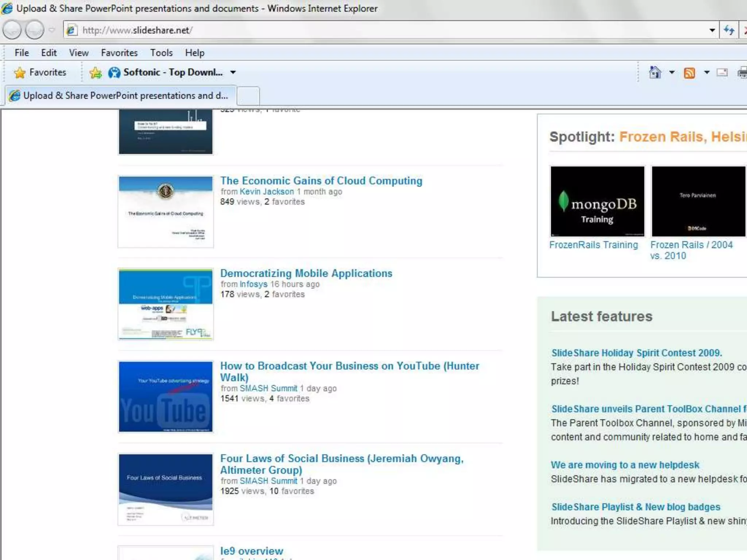Click Add to Favorites Bar star icon
Screen dimensions: 747x560
coord(96,73)
